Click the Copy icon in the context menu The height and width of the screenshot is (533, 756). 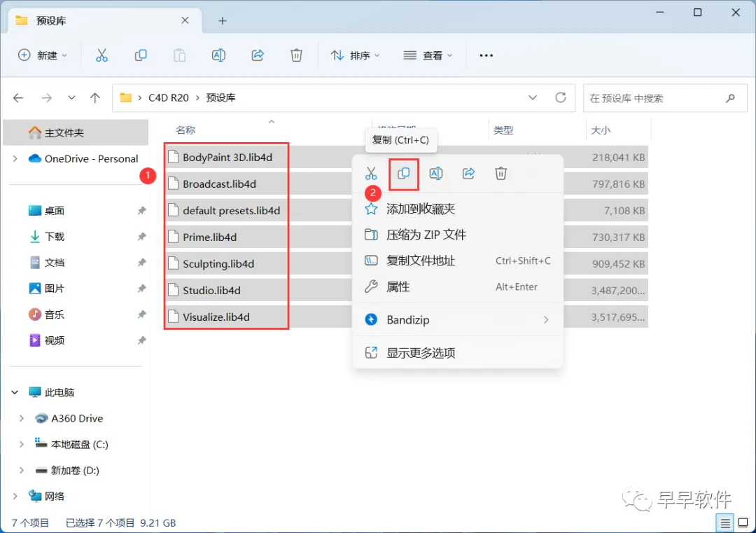tap(404, 173)
